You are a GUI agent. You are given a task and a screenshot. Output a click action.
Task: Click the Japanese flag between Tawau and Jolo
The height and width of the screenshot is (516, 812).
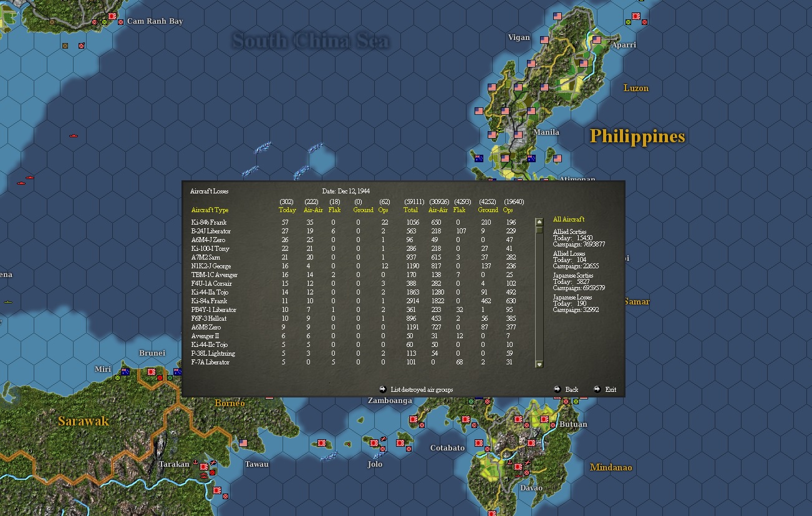(322, 443)
